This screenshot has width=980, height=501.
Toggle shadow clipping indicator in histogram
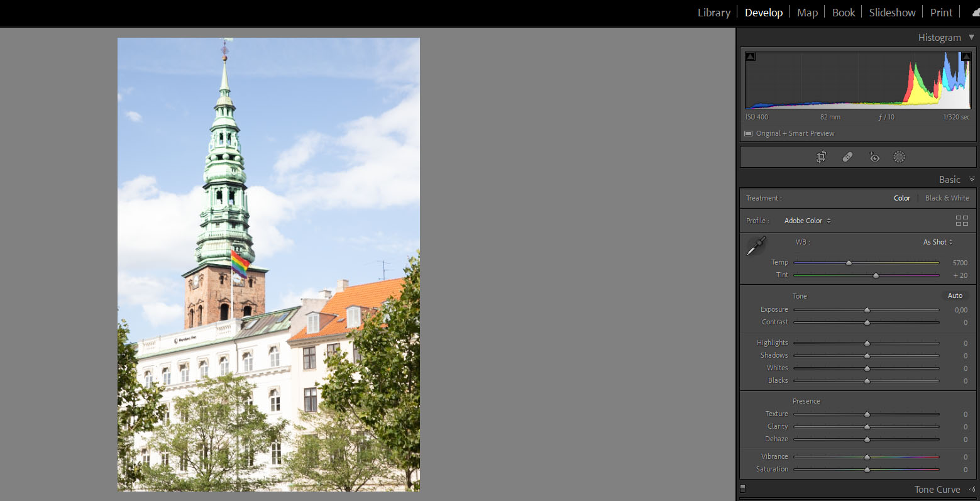pyautogui.click(x=750, y=57)
